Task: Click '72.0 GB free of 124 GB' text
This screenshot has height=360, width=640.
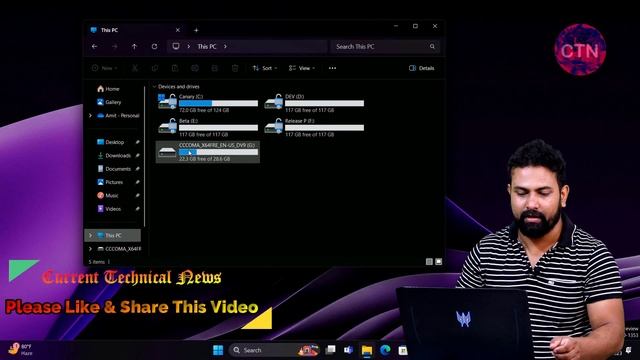Action: tap(204, 110)
